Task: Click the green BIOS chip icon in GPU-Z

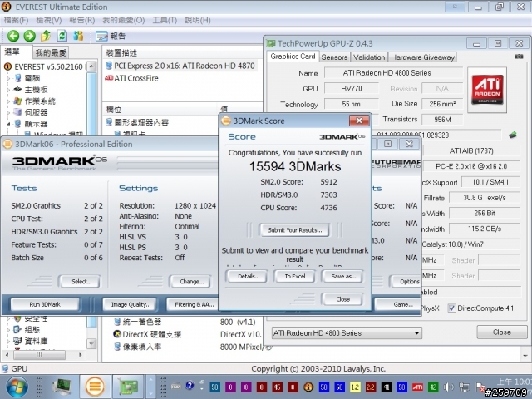Action: pos(513,135)
